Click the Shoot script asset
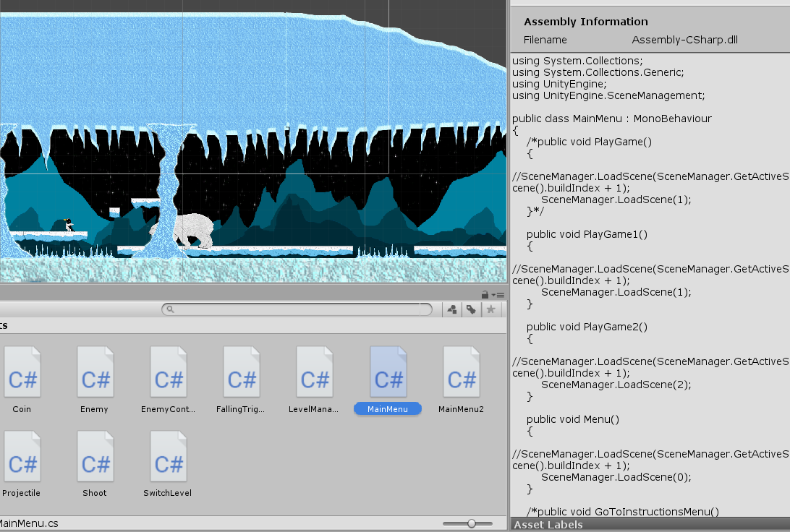The image size is (790, 532). click(x=95, y=456)
